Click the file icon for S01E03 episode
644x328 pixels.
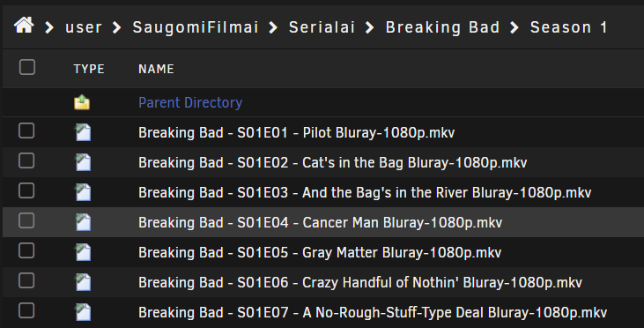[x=83, y=193]
